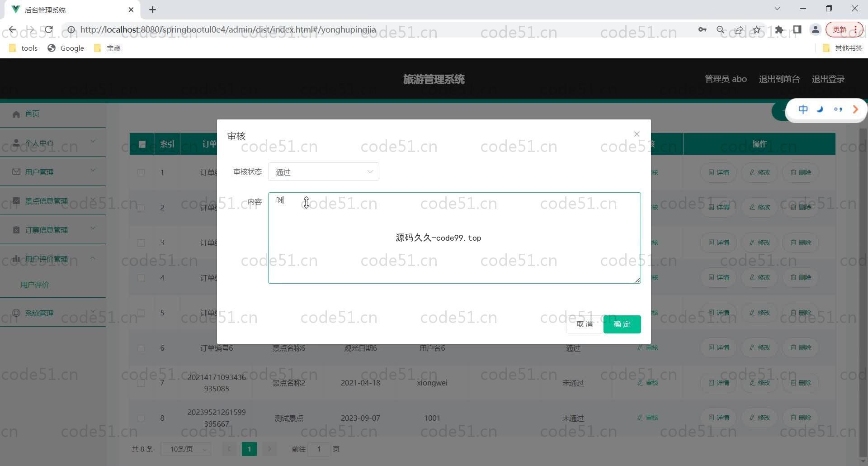The width and height of the screenshot is (868, 466).
Task: Reload the page with the refresh icon
Action: 49,30
